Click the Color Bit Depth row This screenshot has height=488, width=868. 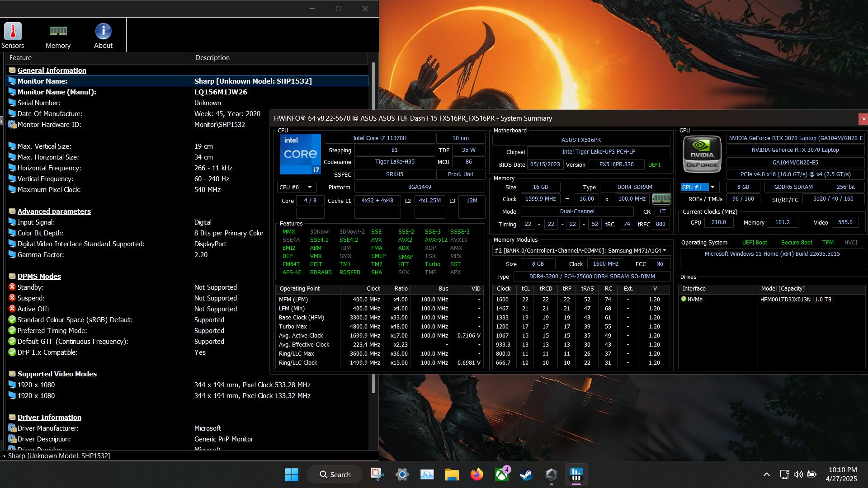[187, 233]
